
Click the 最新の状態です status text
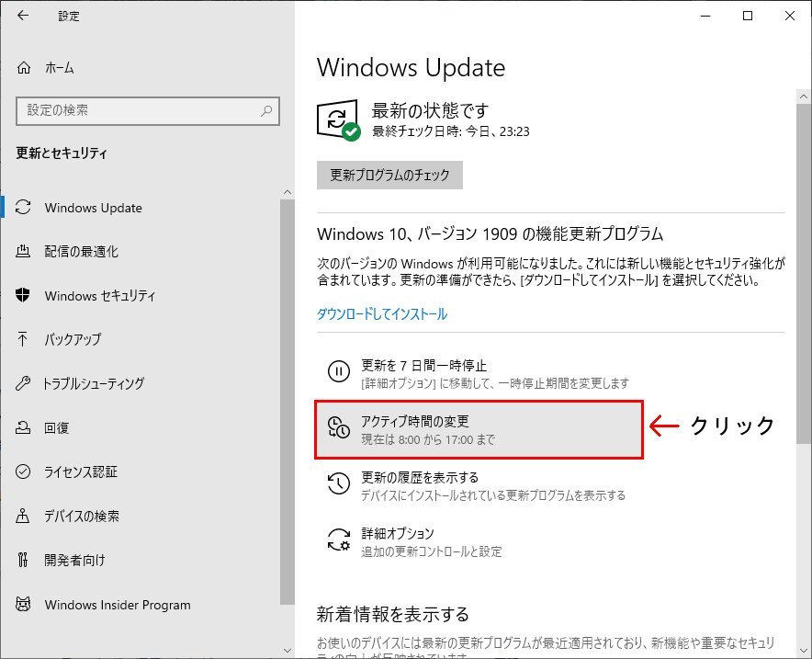(430, 110)
